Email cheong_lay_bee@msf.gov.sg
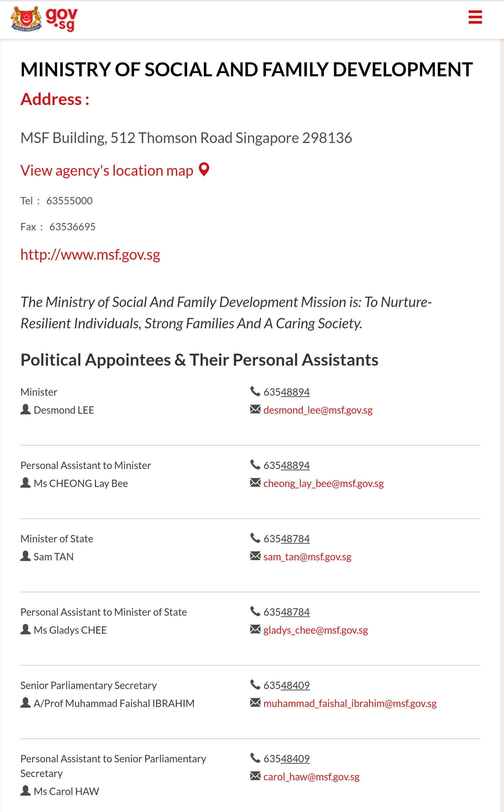The image size is (504, 812). coord(323,483)
